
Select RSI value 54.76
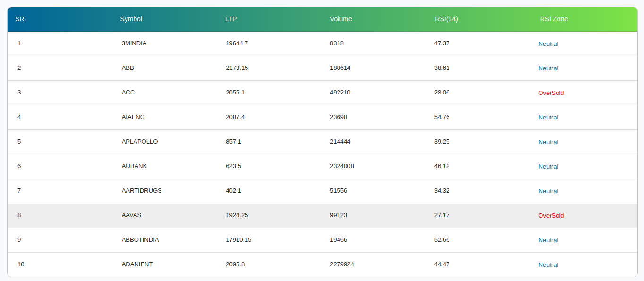point(442,117)
